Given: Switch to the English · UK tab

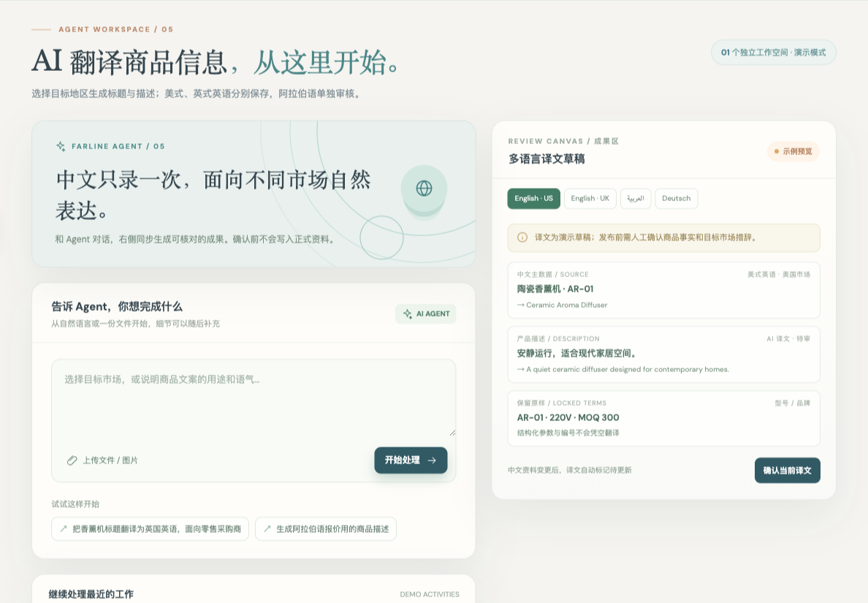Looking at the screenshot, I should click(590, 198).
